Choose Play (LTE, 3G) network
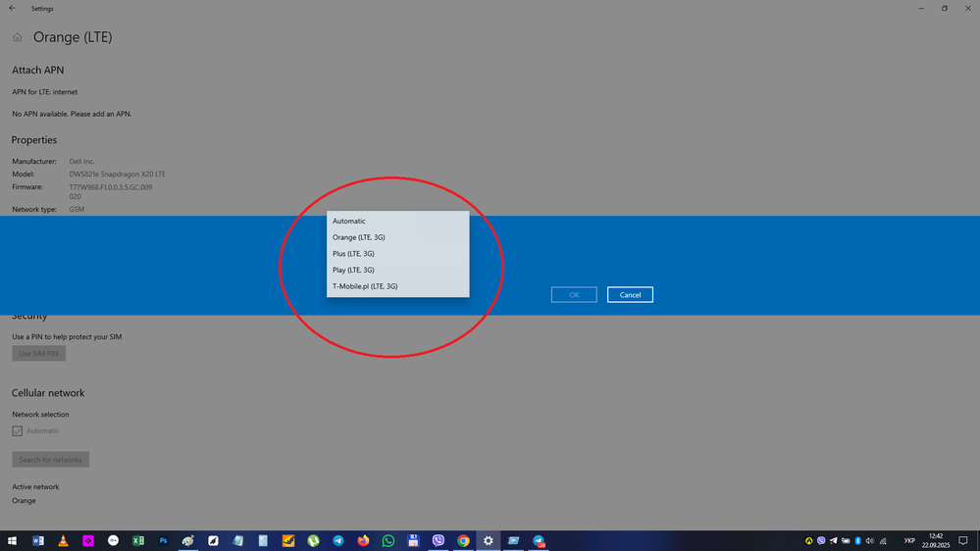The height and width of the screenshot is (551, 980). [397, 270]
